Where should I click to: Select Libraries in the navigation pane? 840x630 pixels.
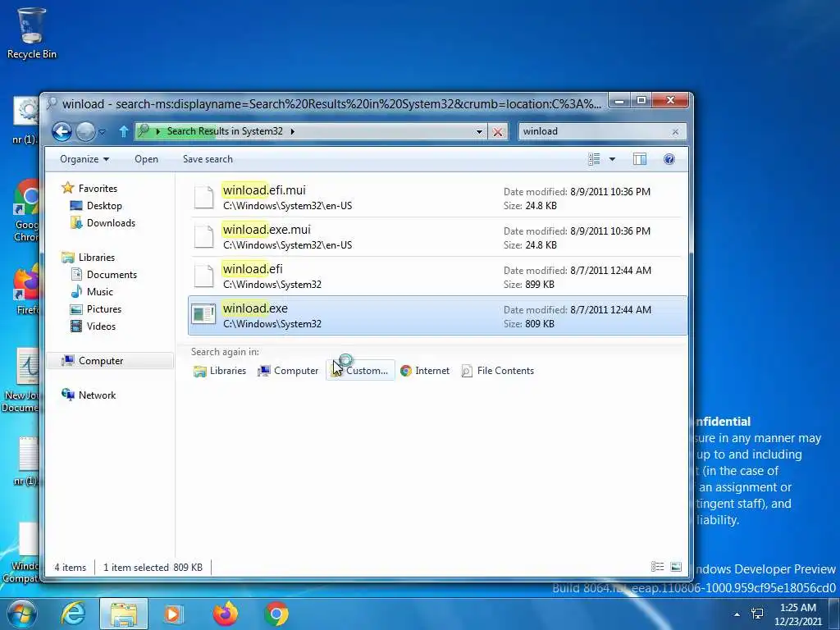coord(97,258)
